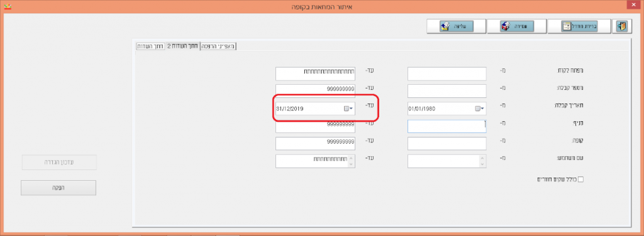Viewport: 644px width, 236px height.
Task: Click the מספר קבלה 'to' field with 999999999
Action: point(316,91)
